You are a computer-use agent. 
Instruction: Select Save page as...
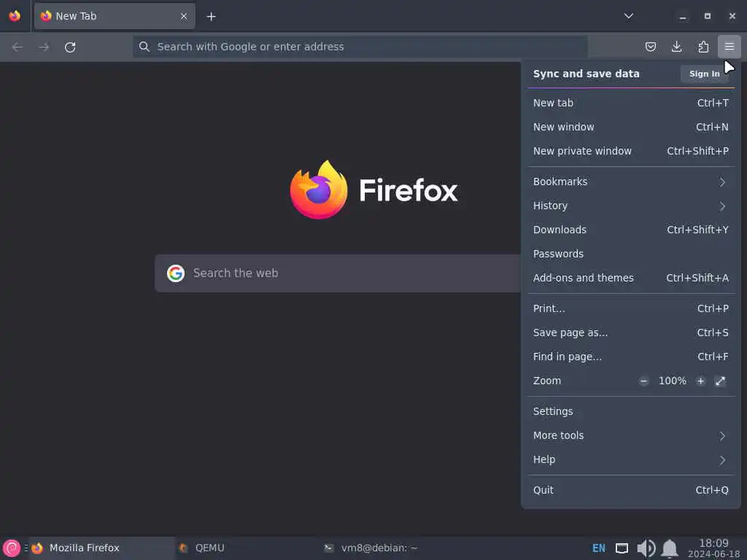click(x=631, y=332)
